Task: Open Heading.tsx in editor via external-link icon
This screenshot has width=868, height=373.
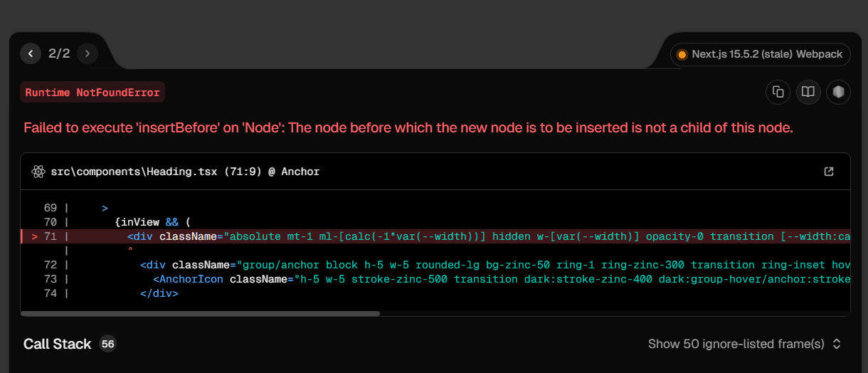Action: pyautogui.click(x=829, y=172)
